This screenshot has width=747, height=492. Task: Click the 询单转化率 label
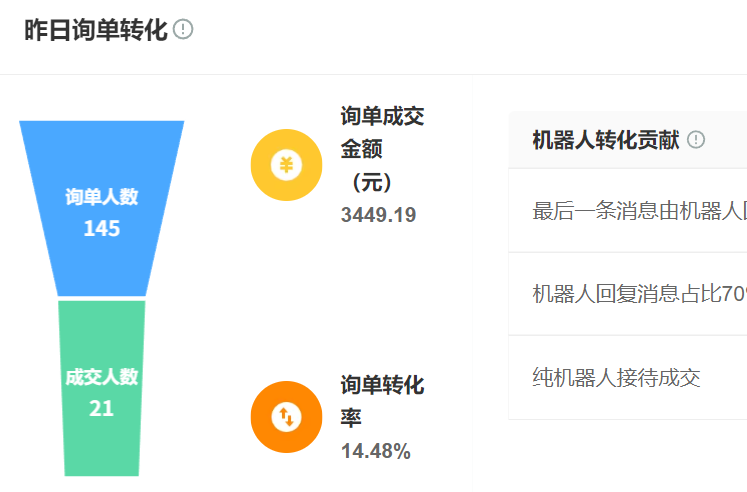pyautogui.click(x=382, y=401)
